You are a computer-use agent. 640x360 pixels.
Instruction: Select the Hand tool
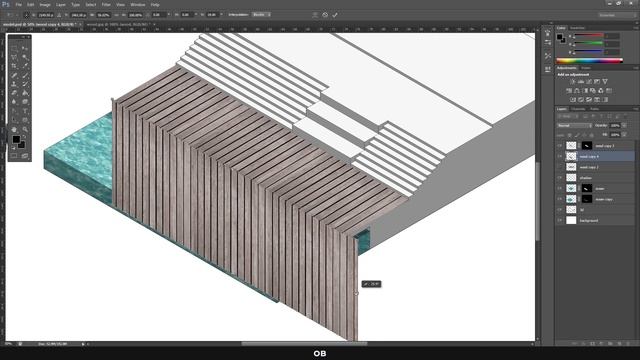pyautogui.click(x=14, y=129)
